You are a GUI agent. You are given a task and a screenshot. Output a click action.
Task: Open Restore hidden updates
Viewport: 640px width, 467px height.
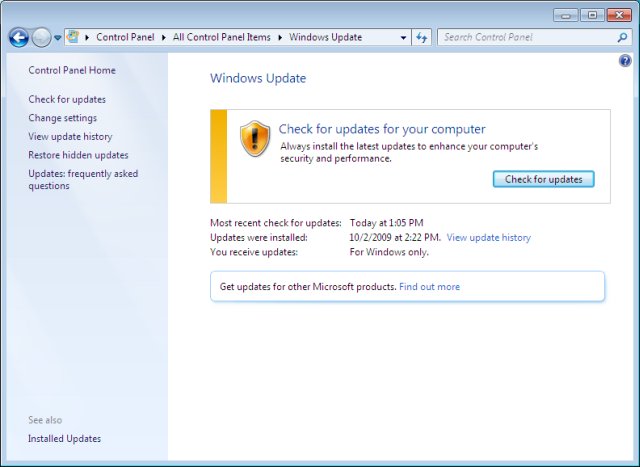point(78,155)
